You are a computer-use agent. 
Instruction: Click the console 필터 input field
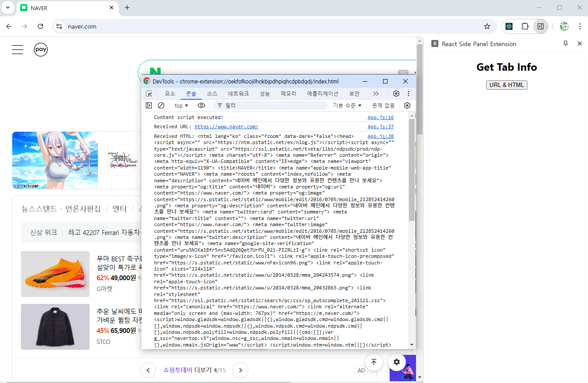(270, 105)
